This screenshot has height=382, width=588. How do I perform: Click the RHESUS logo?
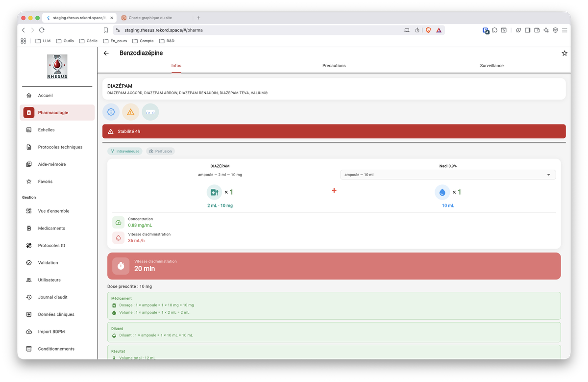point(57,67)
